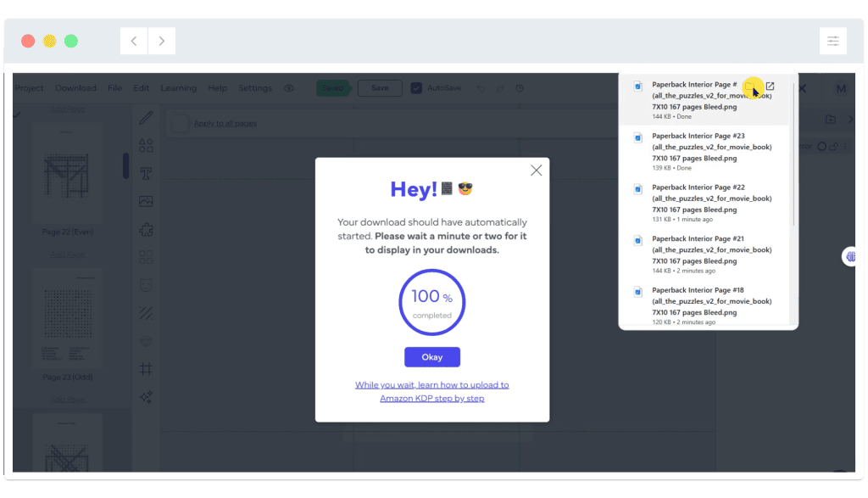Click the undo arrow in the top bar
This screenshot has width=868, height=498.
pyautogui.click(x=481, y=88)
